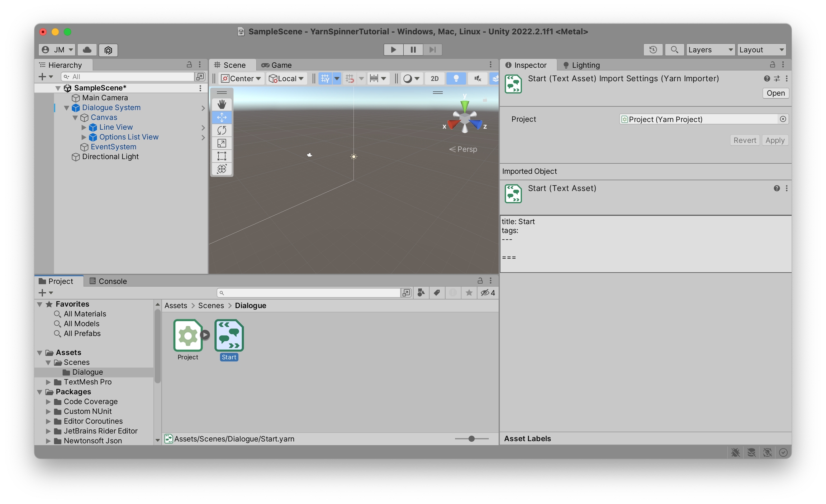The height and width of the screenshot is (504, 826).
Task: Switch to the Console tab
Action: tap(108, 281)
